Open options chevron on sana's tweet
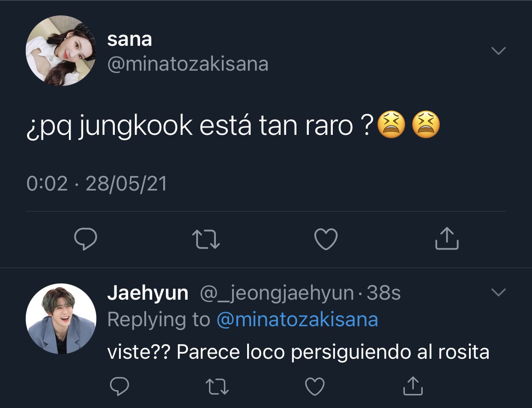Image resolution: width=532 pixels, height=408 pixels. click(499, 51)
